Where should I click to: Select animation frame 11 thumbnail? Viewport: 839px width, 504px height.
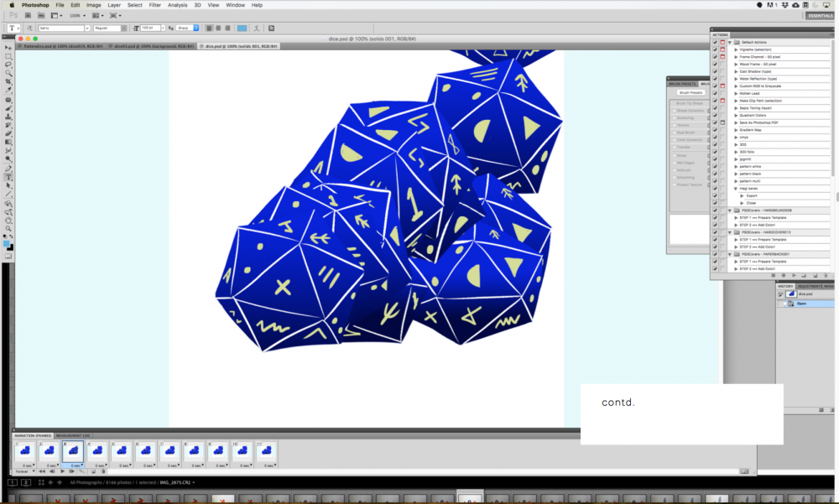pyautogui.click(x=267, y=452)
